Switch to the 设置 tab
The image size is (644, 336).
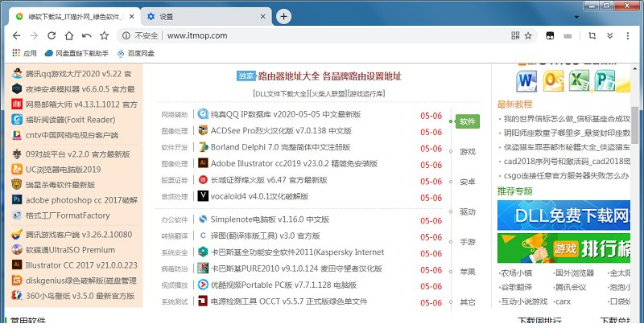point(206,16)
